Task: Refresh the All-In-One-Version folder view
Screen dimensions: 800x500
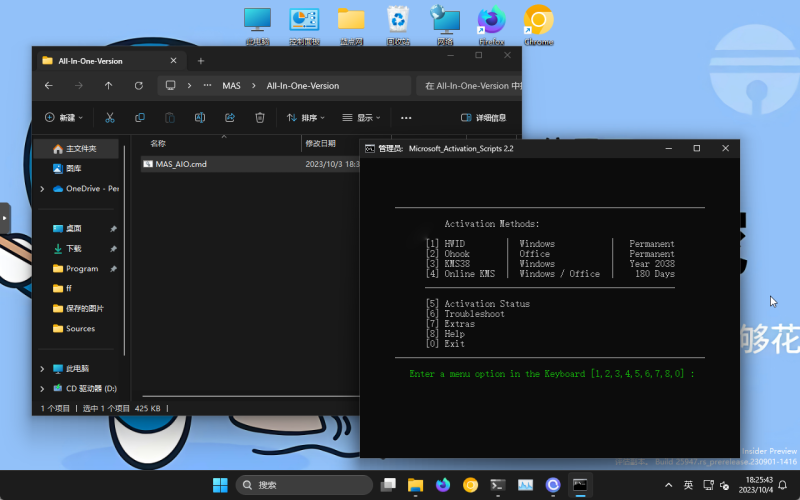Action: tap(139, 86)
